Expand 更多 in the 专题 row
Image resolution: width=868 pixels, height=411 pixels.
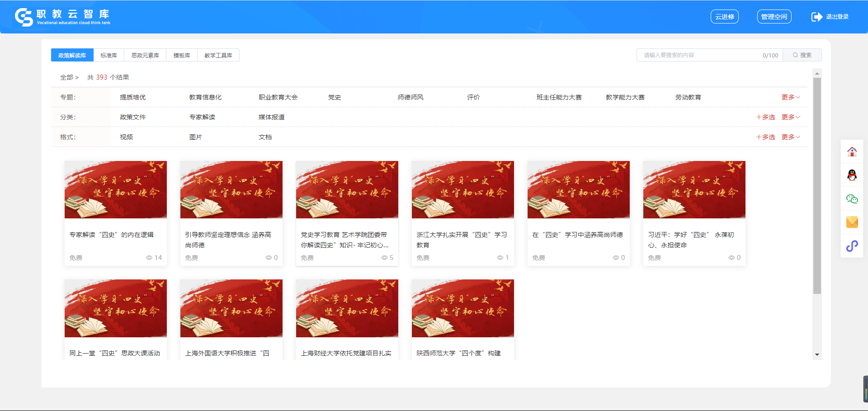pos(790,97)
